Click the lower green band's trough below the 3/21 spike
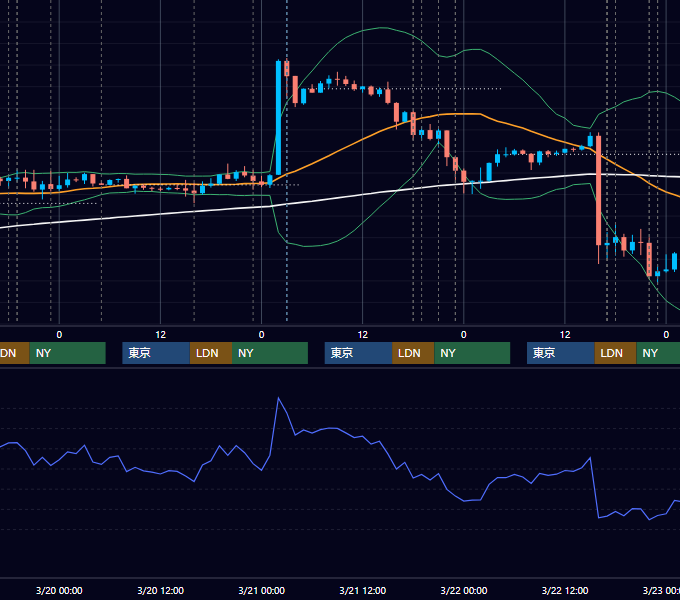 (307, 246)
